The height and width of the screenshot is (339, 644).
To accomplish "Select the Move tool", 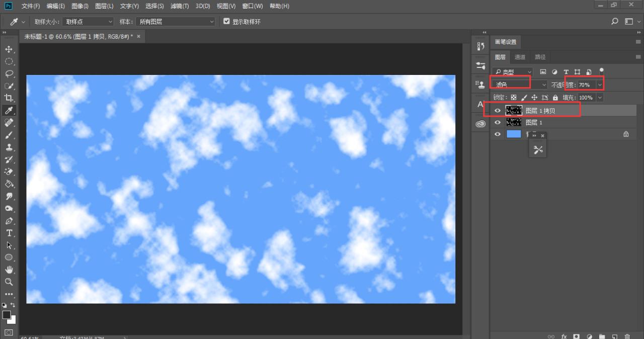I will click(x=9, y=49).
